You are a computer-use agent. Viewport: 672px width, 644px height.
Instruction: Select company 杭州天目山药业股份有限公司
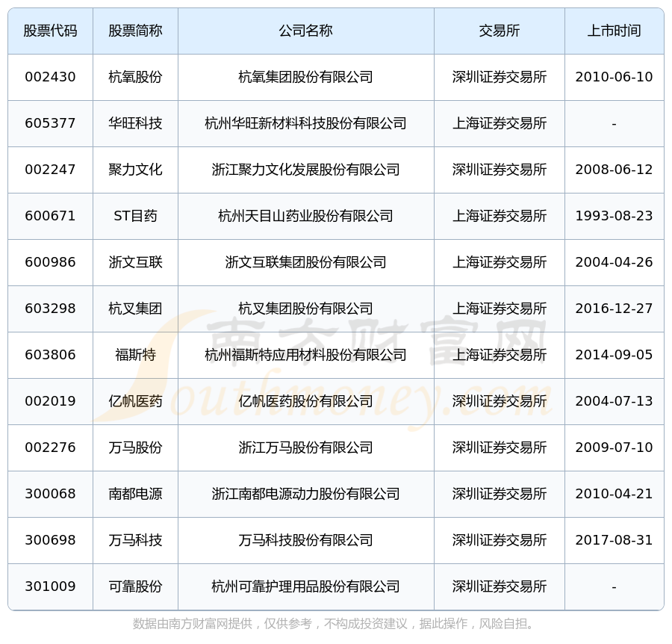point(306,216)
